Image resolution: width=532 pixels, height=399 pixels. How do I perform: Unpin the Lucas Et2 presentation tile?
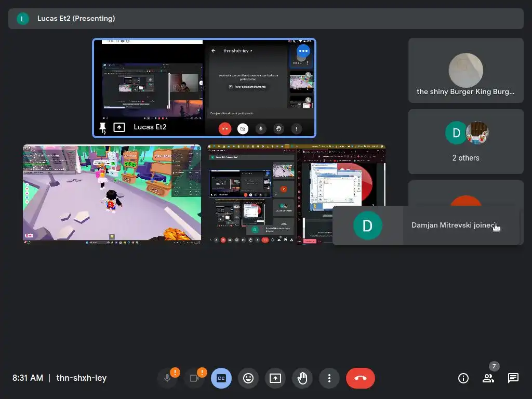tap(102, 128)
